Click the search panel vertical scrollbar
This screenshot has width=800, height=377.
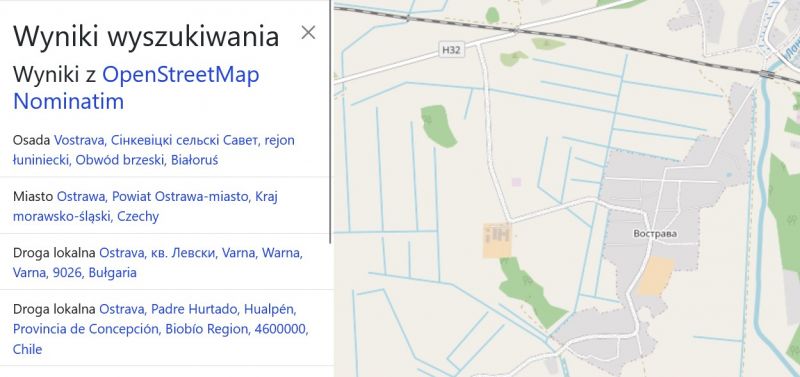[x=331, y=121]
